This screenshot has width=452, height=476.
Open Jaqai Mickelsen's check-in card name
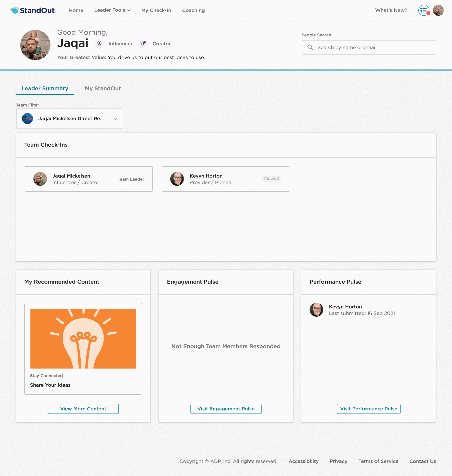[71, 176]
